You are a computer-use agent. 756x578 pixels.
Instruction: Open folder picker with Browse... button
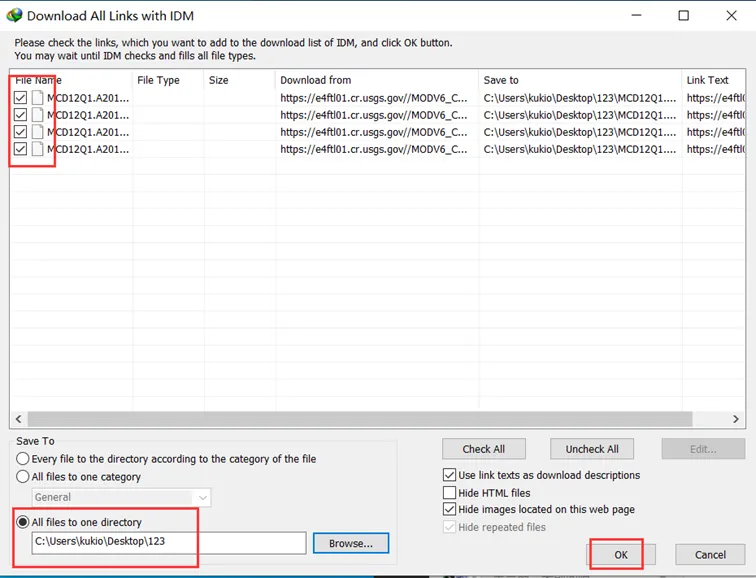coord(351,543)
